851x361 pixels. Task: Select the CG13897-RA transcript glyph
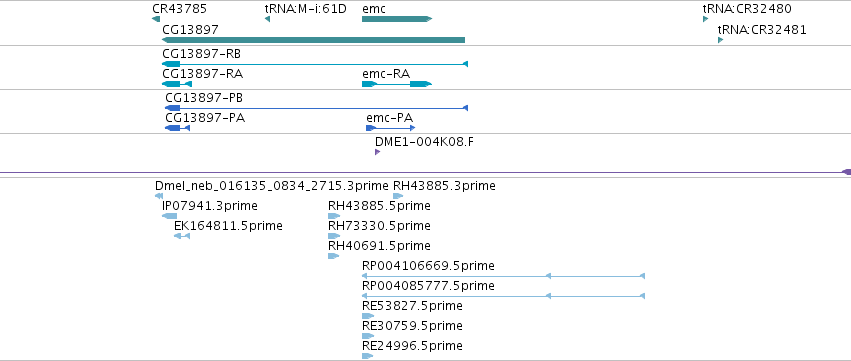(x=177, y=84)
